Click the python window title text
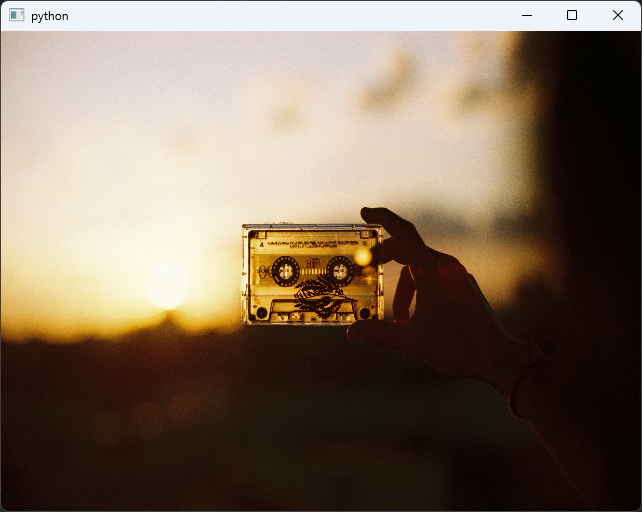Image resolution: width=642 pixels, height=512 pixels. [x=50, y=16]
